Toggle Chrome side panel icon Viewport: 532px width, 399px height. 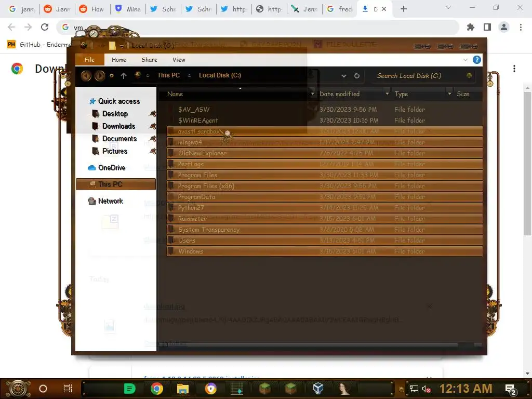click(x=487, y=27)
